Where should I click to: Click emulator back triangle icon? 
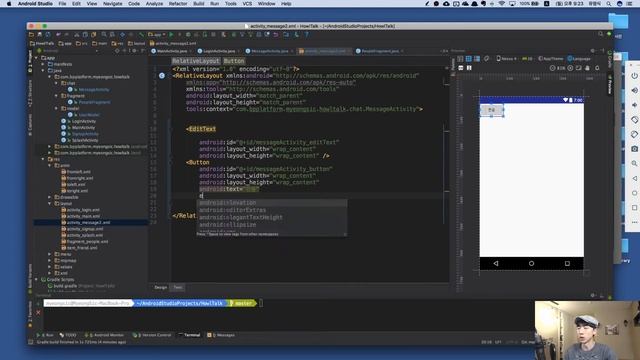click(634, 178)
